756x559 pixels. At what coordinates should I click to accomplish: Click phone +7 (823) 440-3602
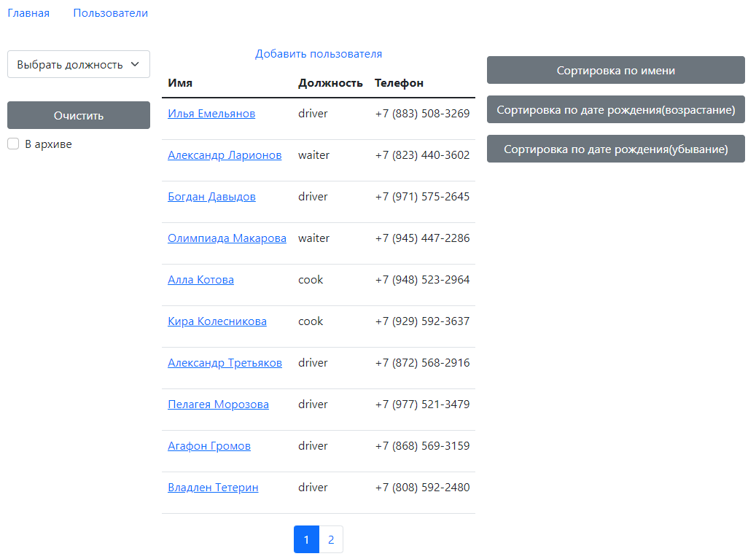coord(422,155)
